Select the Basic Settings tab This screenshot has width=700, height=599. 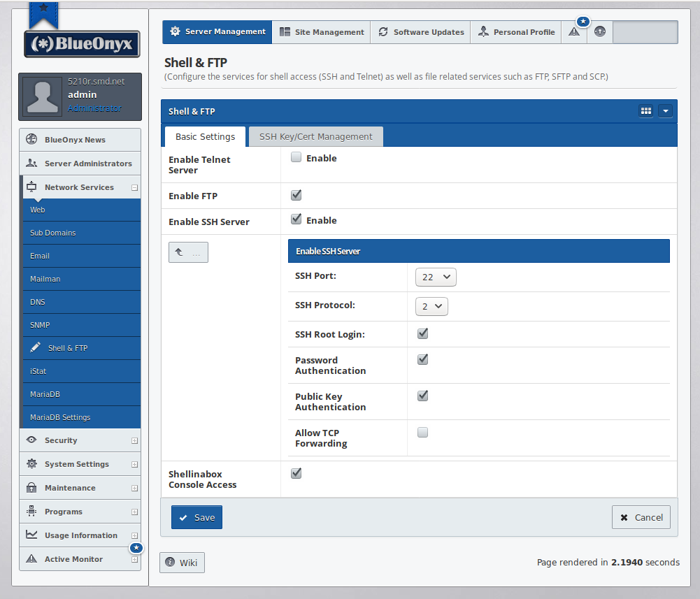point(206,136)
